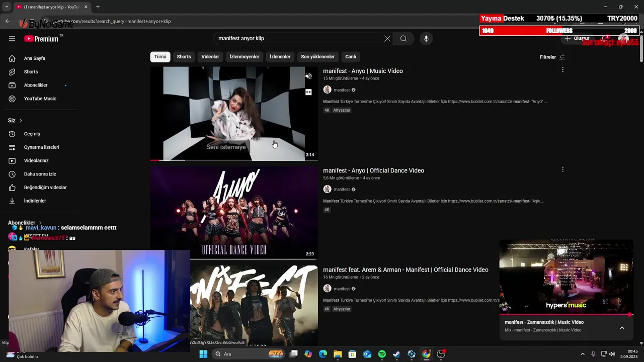644x362 pixels.
Task: Open Spotify from the taskbar
Action: [x=382, y=354]
